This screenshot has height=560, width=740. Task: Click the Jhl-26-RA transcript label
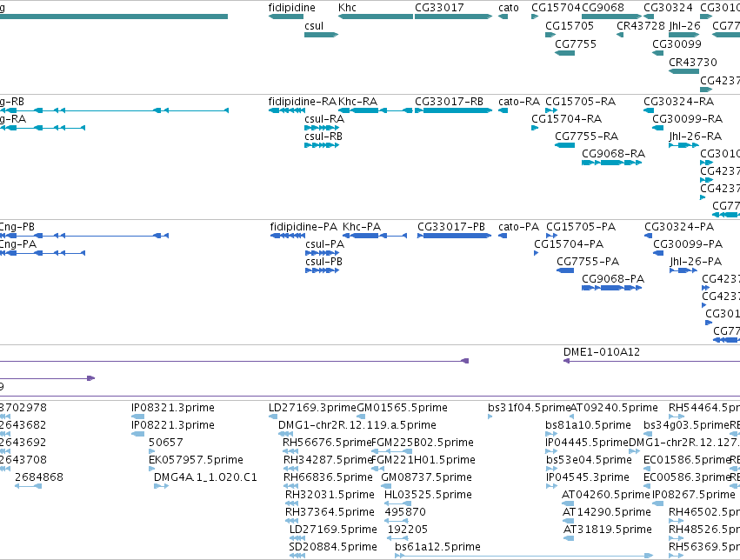click(695, 137)
